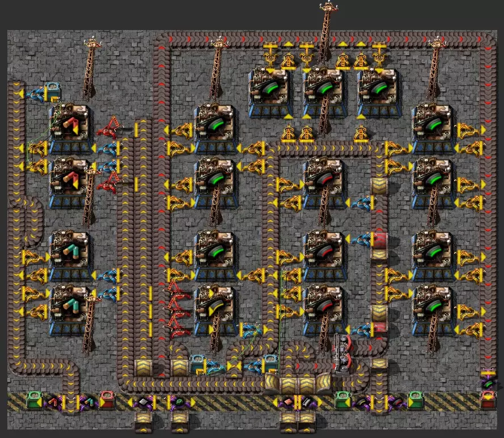Viewport: 504px width, 438px height.
Task: Select the splitter on the bottom red belt
Action: point(344,353)
